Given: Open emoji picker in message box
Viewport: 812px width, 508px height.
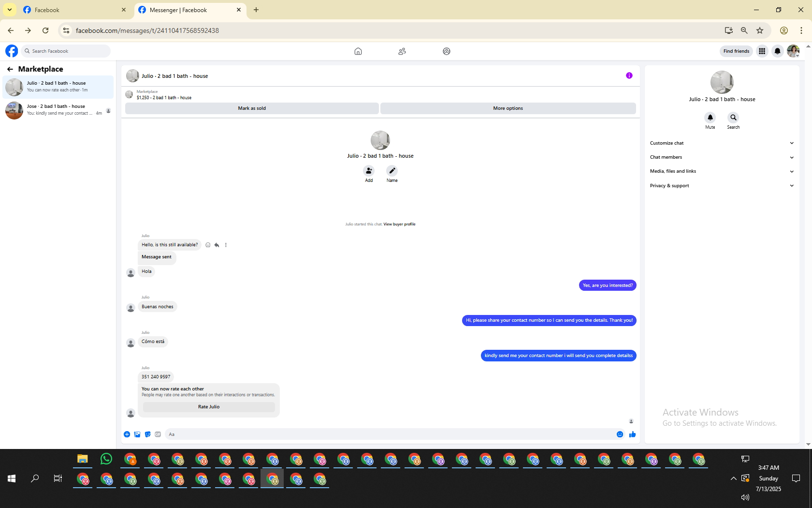Looking at the screenshot, I should point(620,434).
